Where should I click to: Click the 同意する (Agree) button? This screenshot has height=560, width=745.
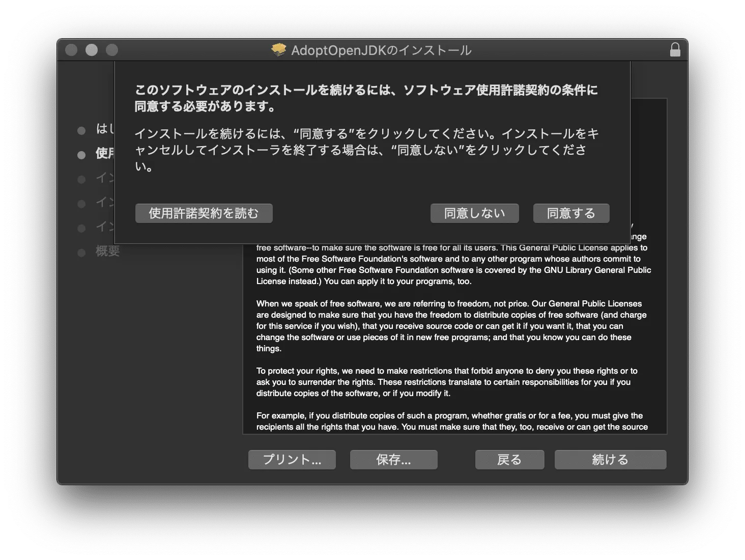pyautogui.click(x=571, y=213)
